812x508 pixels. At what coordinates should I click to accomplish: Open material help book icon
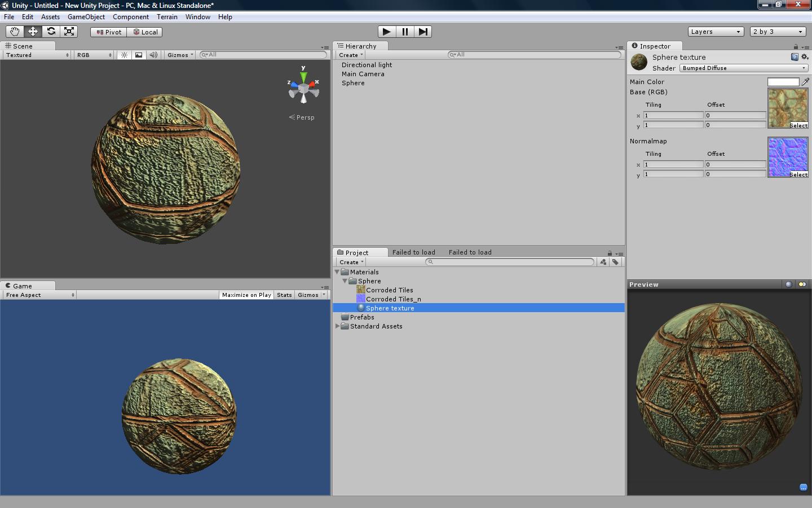coord(795,57)
